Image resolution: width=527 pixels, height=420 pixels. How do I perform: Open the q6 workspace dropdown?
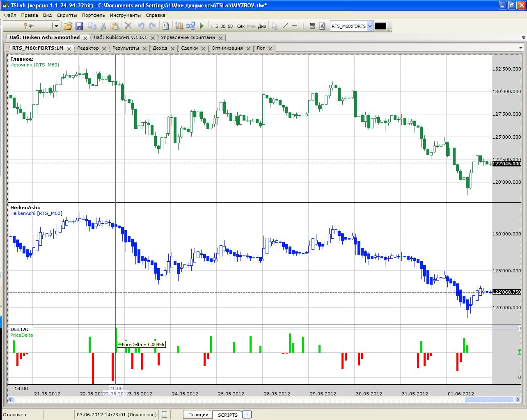56,26
